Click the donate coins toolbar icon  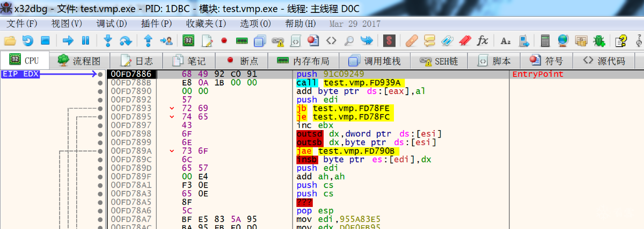click(x=581, y=40)
